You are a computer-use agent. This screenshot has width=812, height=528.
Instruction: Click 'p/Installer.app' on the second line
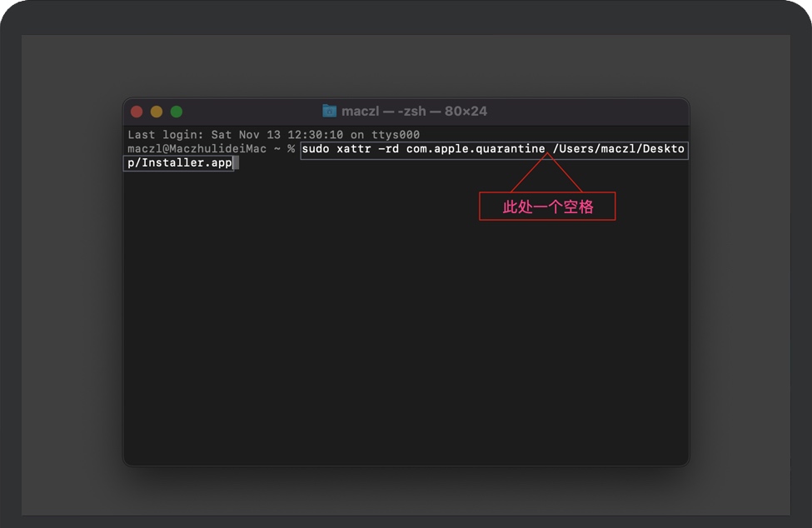[180, 162]
